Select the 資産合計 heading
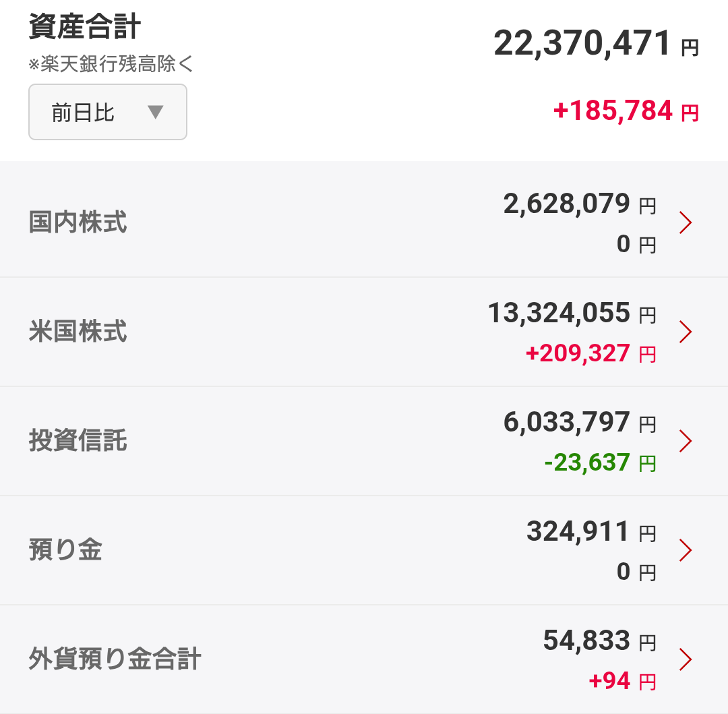 [x=84, y=26]
